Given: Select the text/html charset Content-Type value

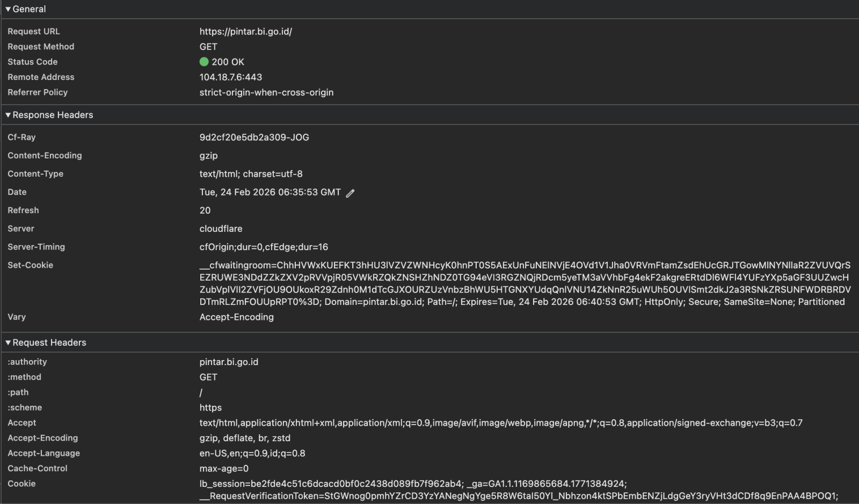Looking at the screenshot, I should click(x=251, y=174).
